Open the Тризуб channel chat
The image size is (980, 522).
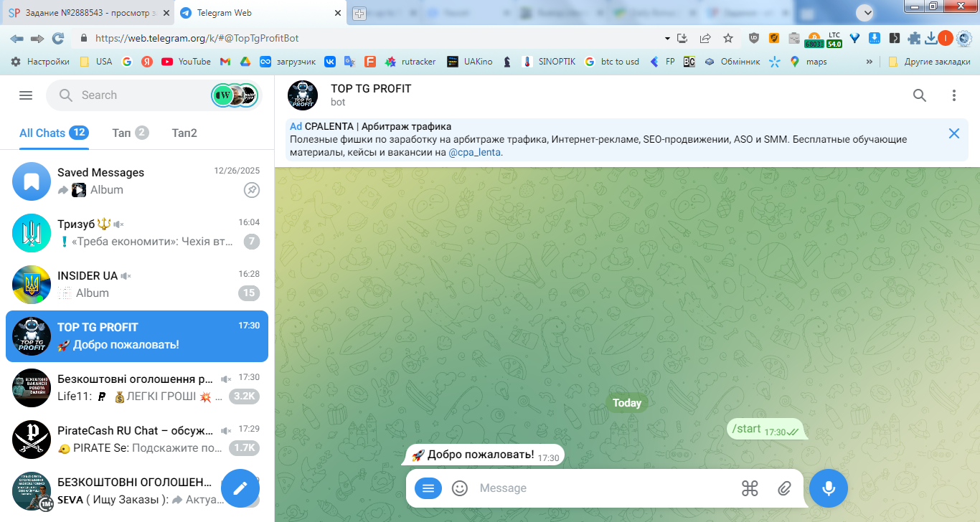click(137, 233)
